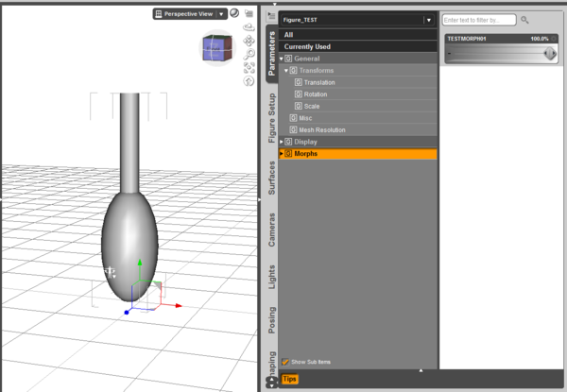Image resolution: width=567 pixels, height=392 pixels.
Task: Click the layout grid icon beside Perspective View
Action: tap(159, 14)
